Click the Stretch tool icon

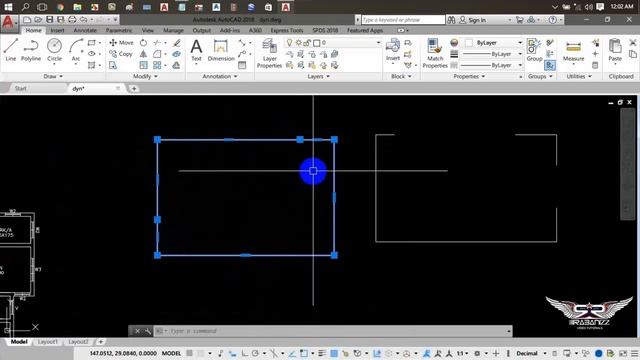(113, 65)
